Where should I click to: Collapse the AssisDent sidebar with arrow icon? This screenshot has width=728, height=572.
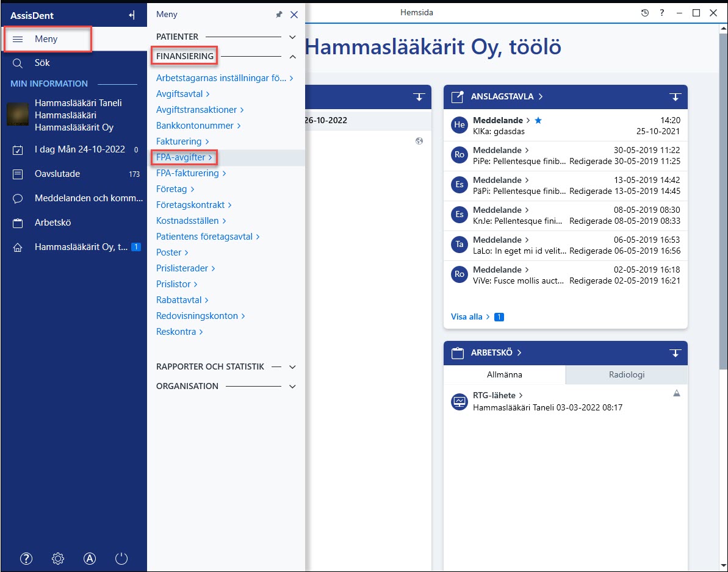[x=132, y=15]
